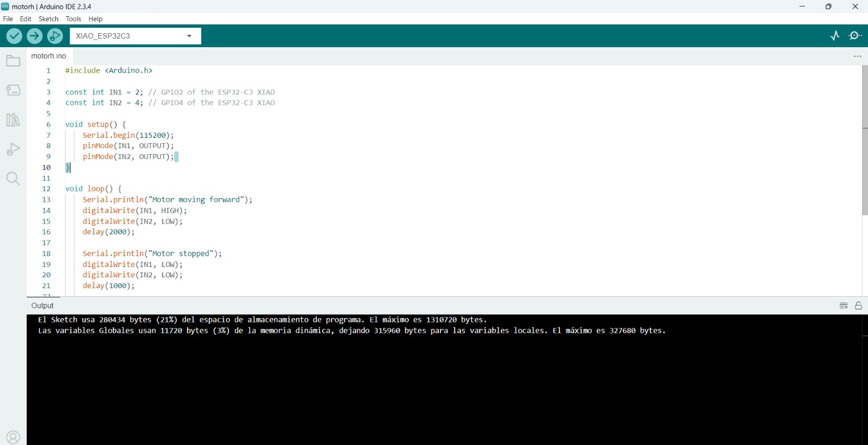Click the code editor vertical scrollbar
The image size is (868, 445).
point(865,141)
